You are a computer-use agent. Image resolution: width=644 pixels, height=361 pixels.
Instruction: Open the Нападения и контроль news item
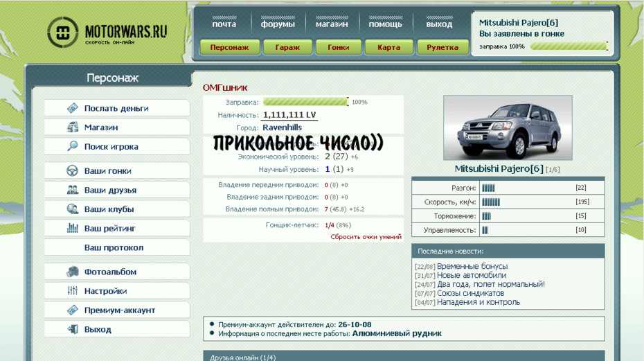click(478, 302)
